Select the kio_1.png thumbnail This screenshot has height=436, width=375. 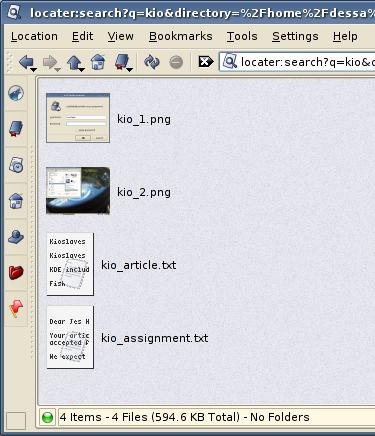pyautogui.click(x=78, y=118)
